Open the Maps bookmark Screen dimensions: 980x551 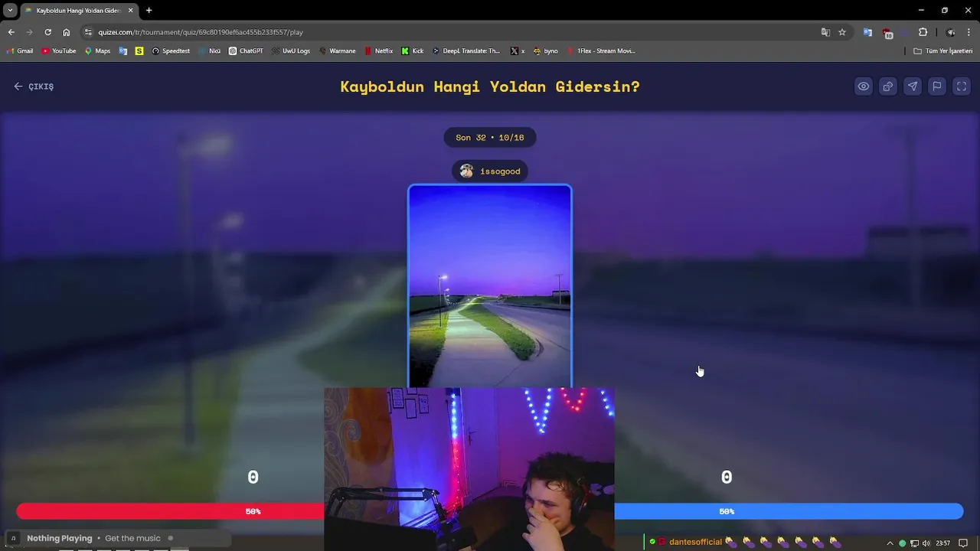pos(97,51)
